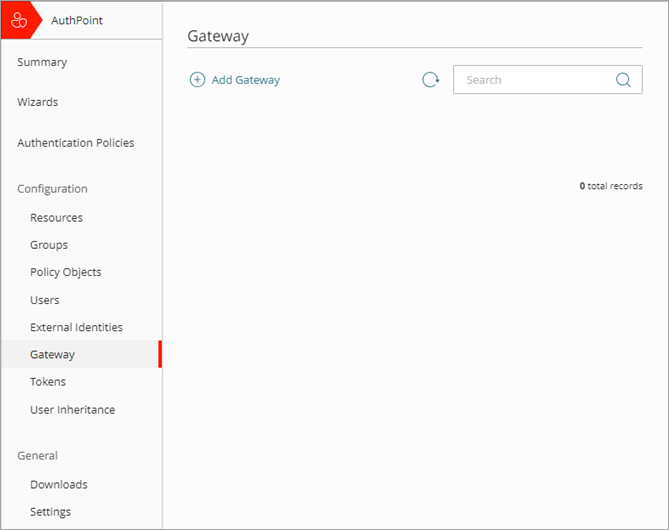Viewport: 669px width, 530px height.
Task: Open the Summary page
Action: pos(42,62)
